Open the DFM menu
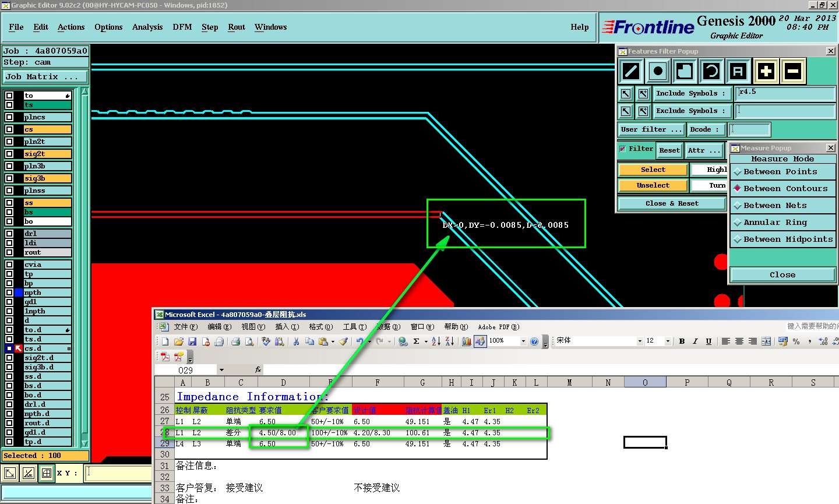 click(x=182, y=27)
